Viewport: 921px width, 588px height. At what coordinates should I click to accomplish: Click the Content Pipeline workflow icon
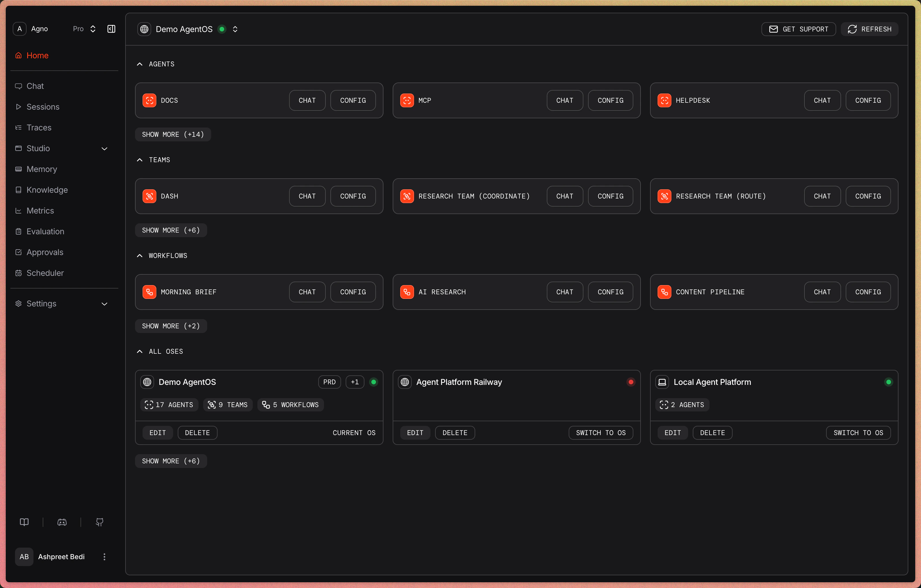coord(664,292)
